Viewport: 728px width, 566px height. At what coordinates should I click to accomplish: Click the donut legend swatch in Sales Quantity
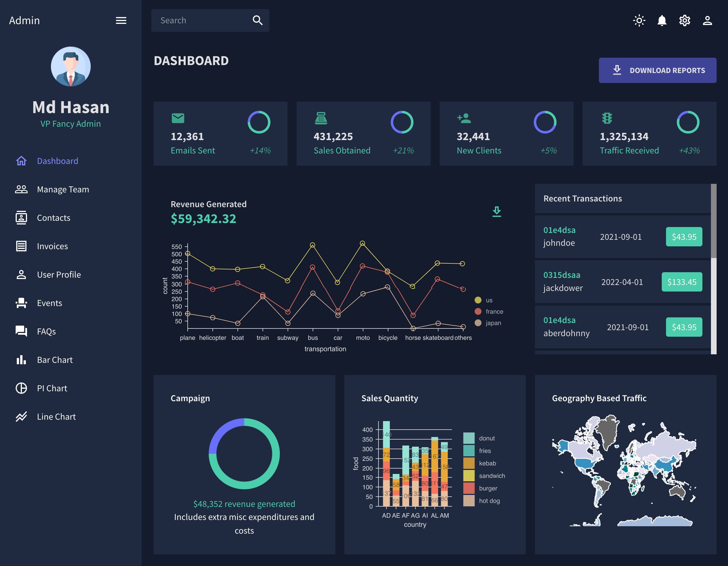click(469, 438)
